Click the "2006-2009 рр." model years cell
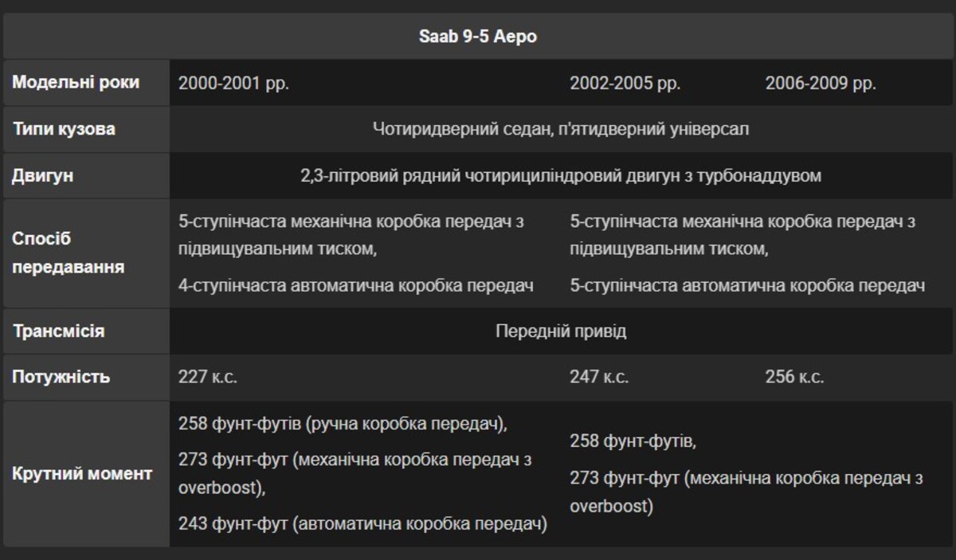Screen dimensions: 956x560 pos(821,84)
